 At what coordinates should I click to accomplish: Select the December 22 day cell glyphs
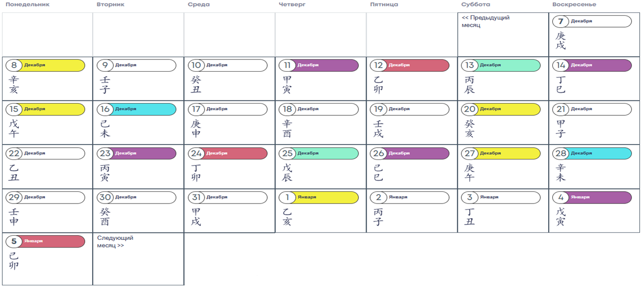14,173
